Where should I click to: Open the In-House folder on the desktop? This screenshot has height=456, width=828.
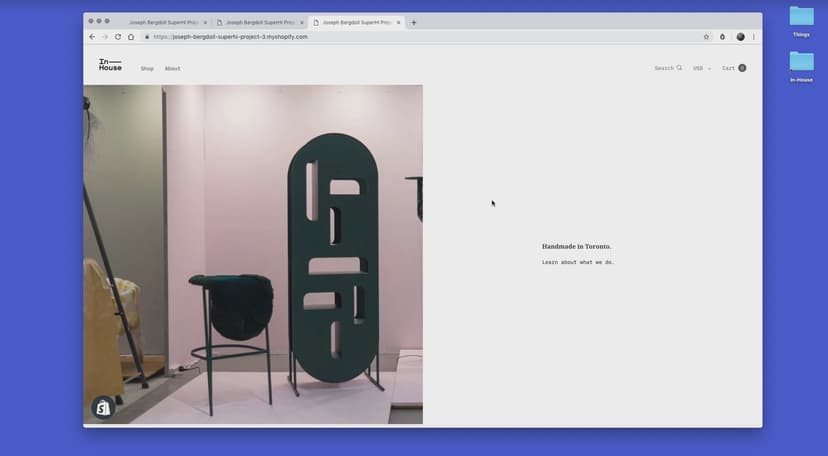(x=801, y=63)
